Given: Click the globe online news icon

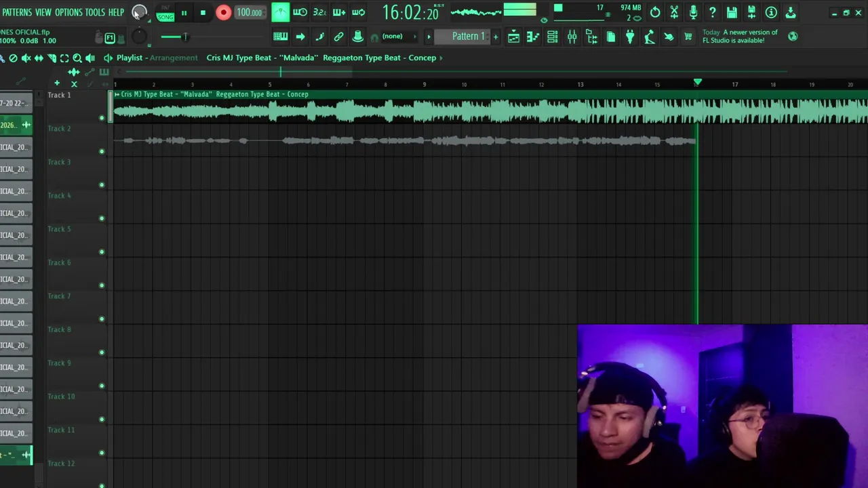Looking at the screenshot, I should coord(793,37).
